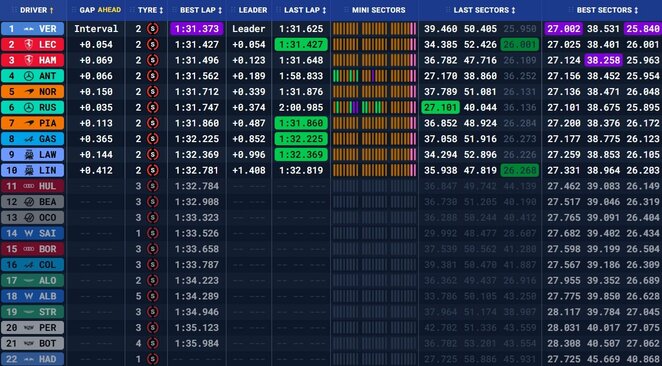
Task: Click the gap ahead value +0.412
Action: point(96,170)
